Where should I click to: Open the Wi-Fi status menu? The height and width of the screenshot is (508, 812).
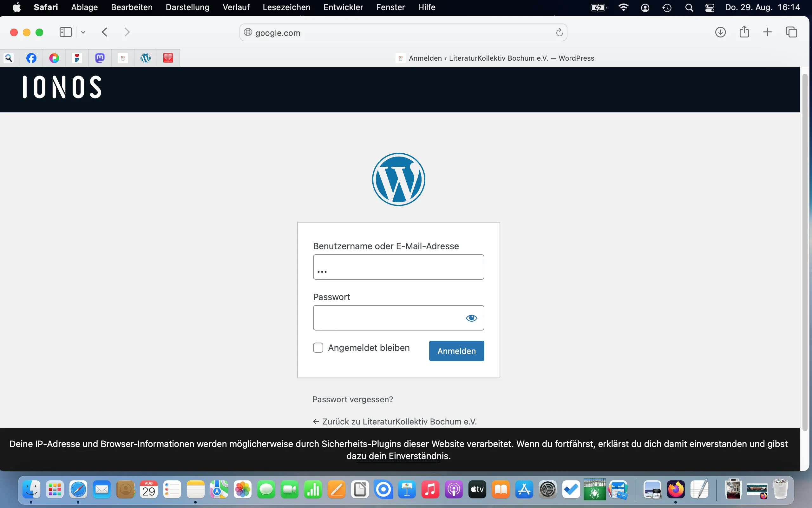(x=623, y=7)
